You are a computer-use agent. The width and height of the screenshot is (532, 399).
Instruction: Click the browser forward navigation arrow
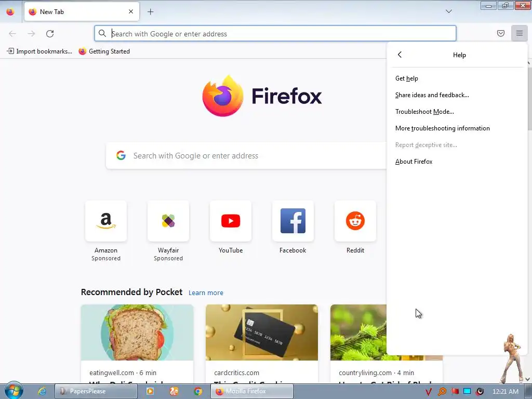pyautogui.click(x=31, y=34)
